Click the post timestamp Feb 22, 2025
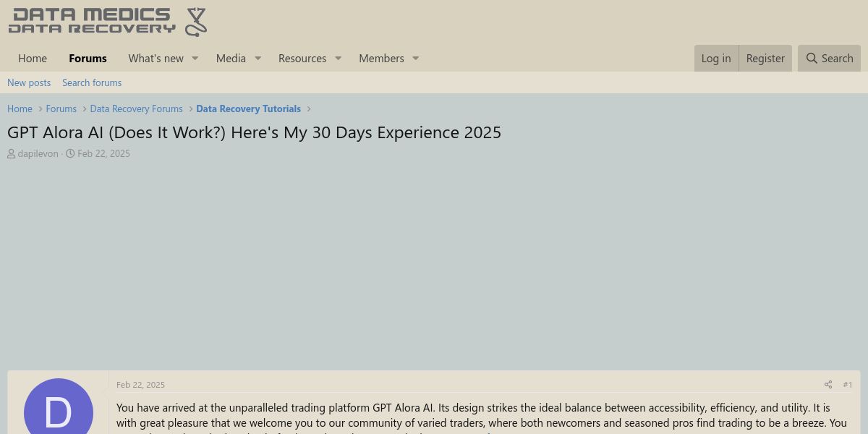Image resolution: width=868 pixels, height=434 pixels. (x=140, y=385)
